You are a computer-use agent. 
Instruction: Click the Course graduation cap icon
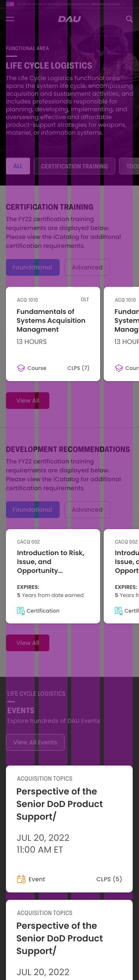click(21, 368)
